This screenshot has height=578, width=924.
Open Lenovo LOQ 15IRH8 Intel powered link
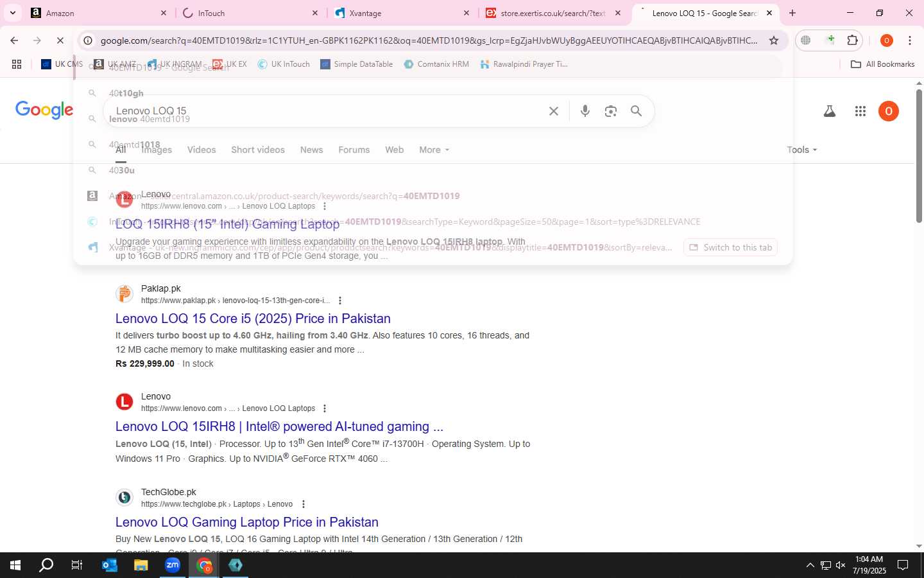[279, 426]
